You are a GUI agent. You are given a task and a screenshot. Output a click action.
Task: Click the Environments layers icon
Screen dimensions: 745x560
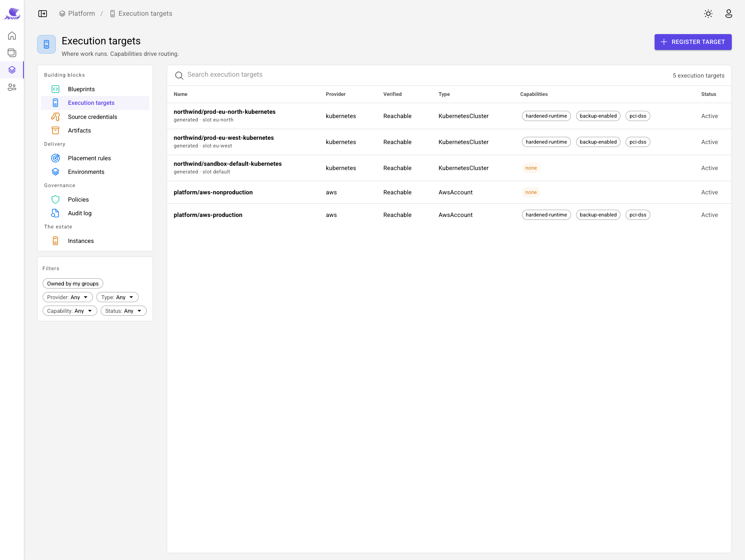point(55,172)
